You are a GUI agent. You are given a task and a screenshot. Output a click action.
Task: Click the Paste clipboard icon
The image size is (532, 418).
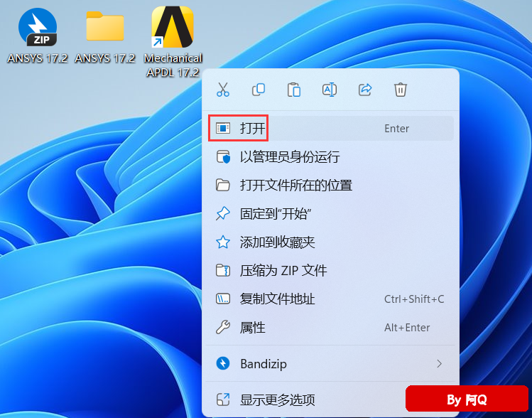click(294, 90)
